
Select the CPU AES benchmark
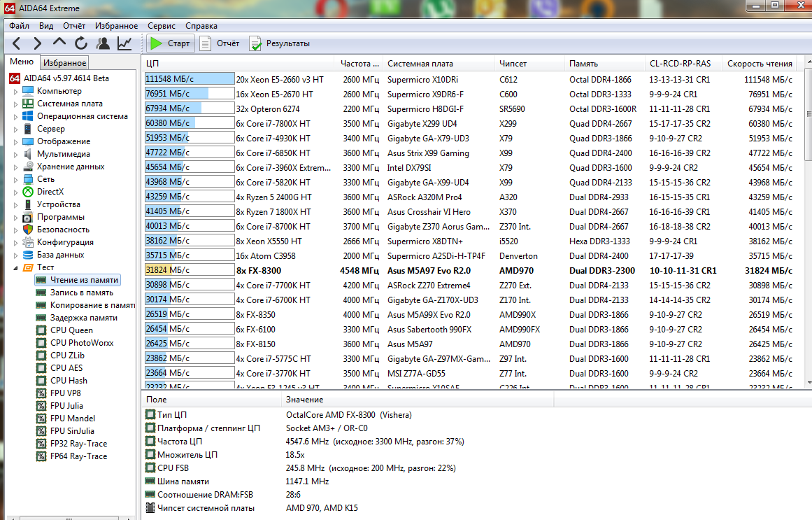click(x=59, y=368)
